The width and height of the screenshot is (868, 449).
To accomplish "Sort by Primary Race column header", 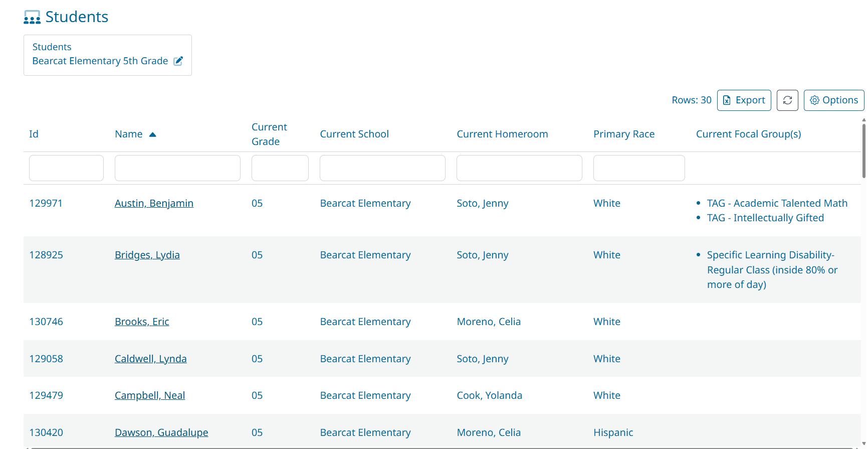I will click(623, 134).
